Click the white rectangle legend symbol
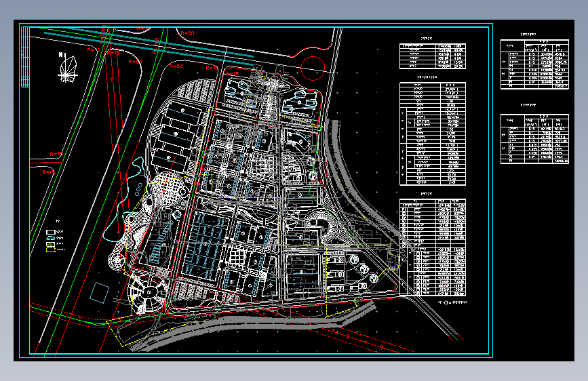This screenshot has height=381, width=588. 51,232
